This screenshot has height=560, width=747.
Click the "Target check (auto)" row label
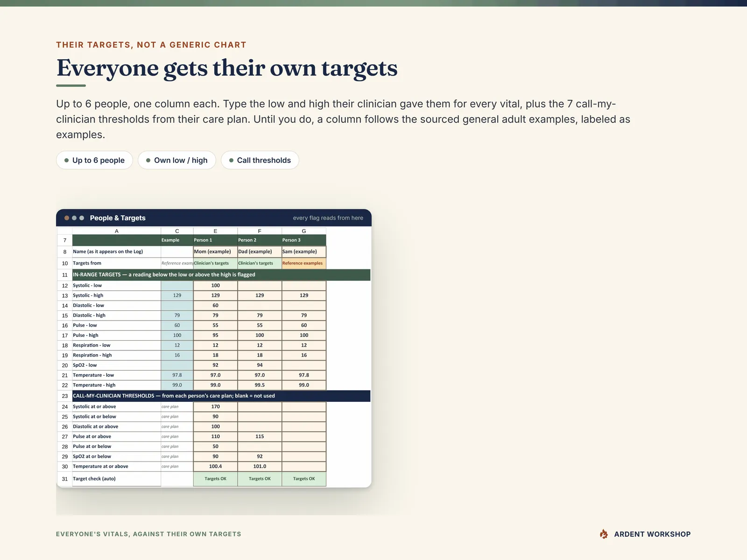[94, 479]
